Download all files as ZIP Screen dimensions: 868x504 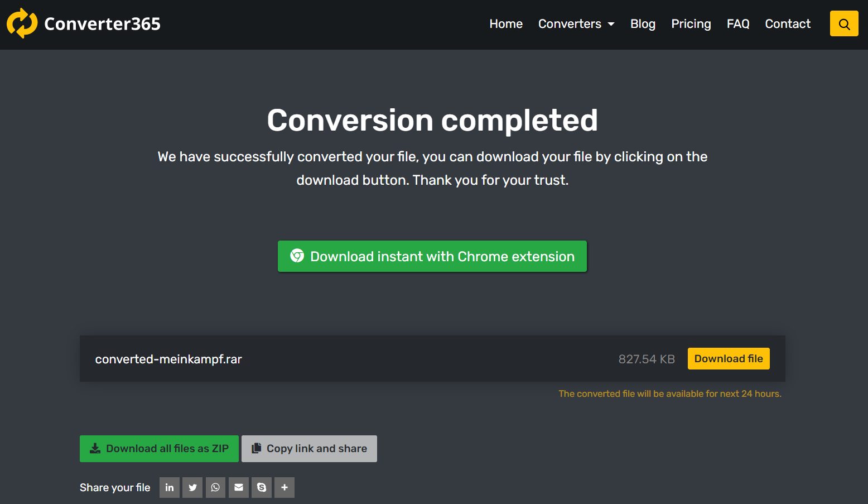tap(158, 448)
